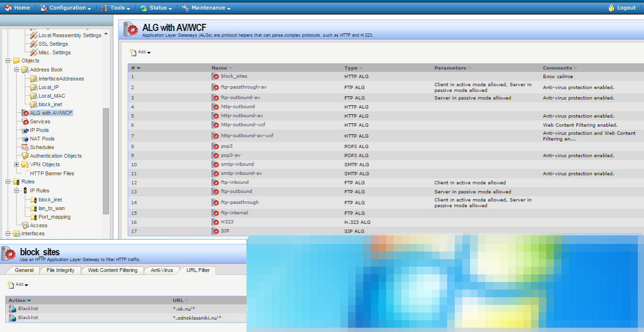The width and height of the screenshot is (644, 332).
Task: Select lan_to_wan in IP Rules tree
Action: coord(51,208)
